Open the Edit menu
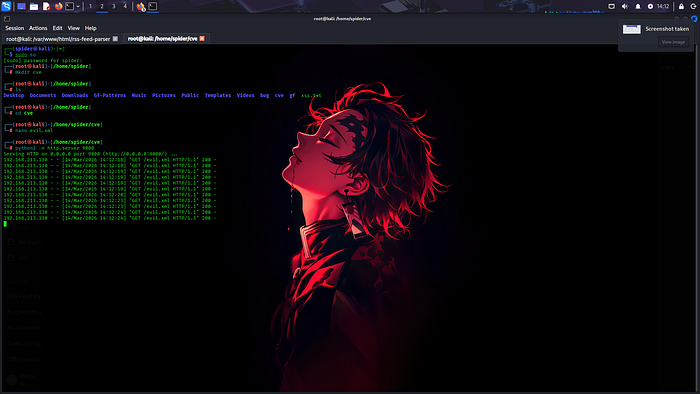This screenshot has width=700, height=394. coord(58,28)
